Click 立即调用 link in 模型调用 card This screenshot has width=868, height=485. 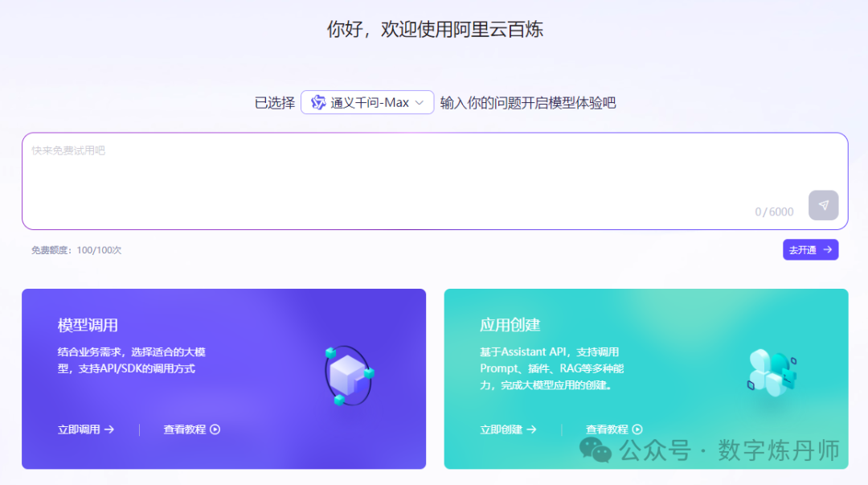click(86, 430)
